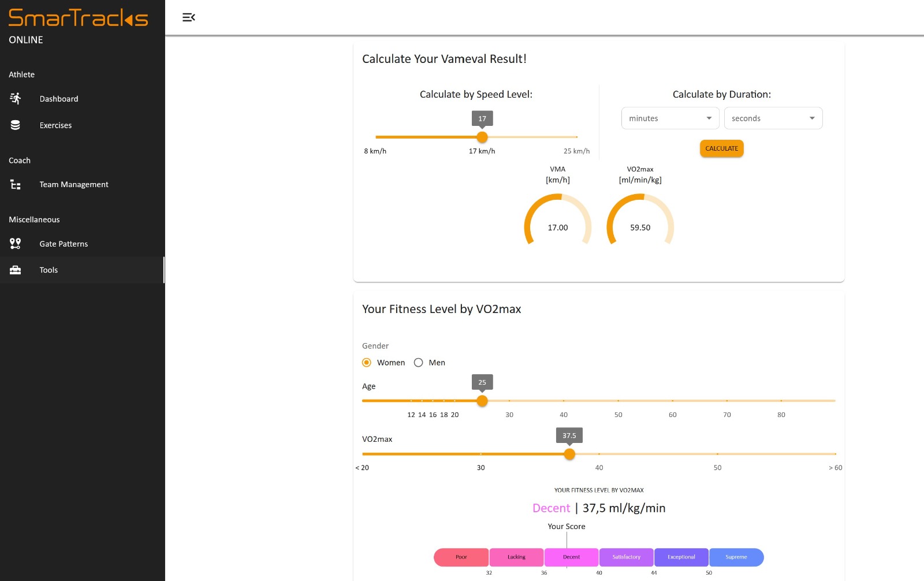Select the Men gender radio button

(x=419, y=363)
